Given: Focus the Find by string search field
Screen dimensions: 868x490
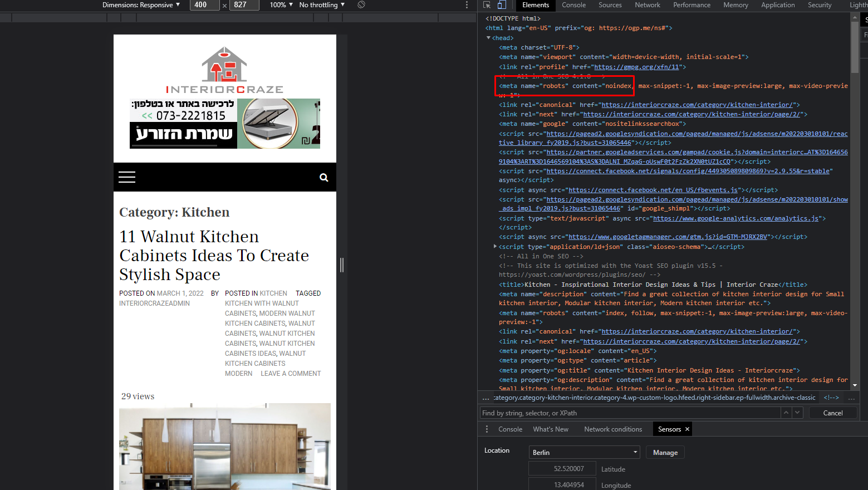Looking at the screenshot, I should (x=630, y=413).
